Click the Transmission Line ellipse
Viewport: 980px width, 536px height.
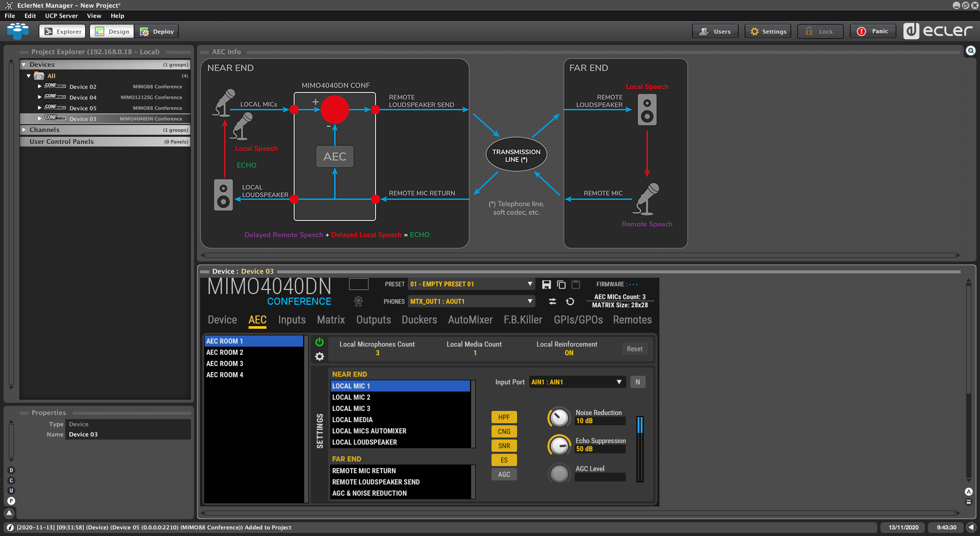click(516, 154)
